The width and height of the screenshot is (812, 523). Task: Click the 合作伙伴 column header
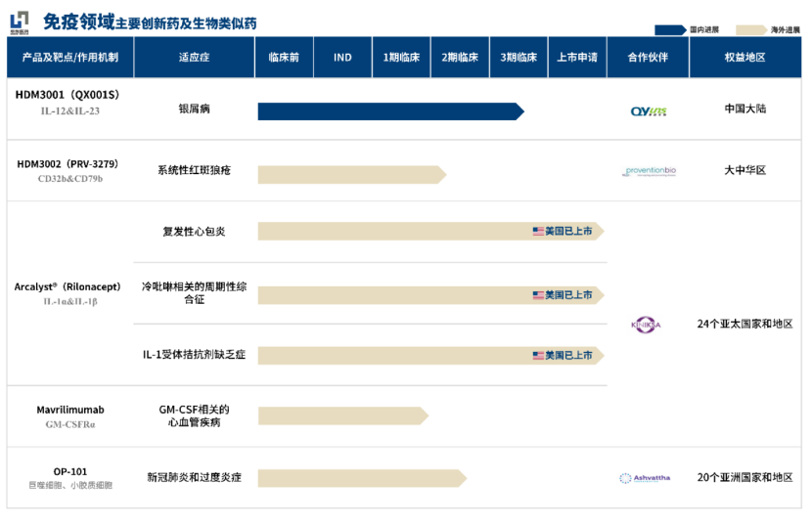[648, 58]
